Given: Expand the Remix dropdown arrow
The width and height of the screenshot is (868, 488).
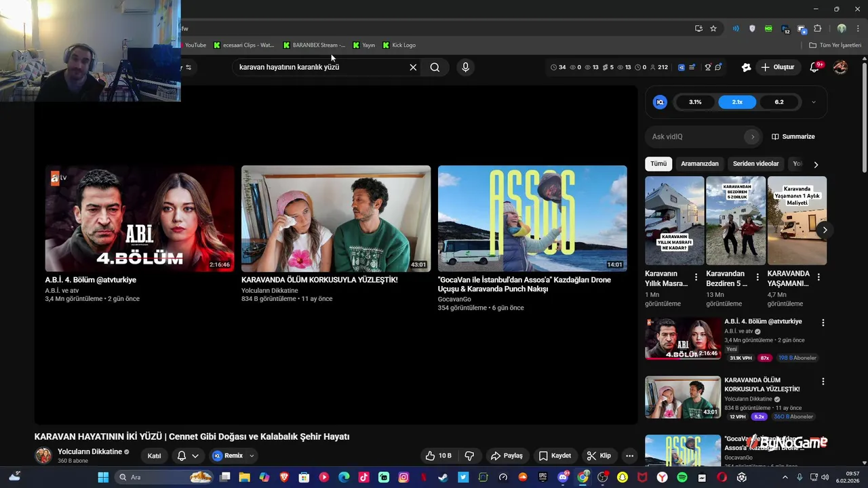Looking at the screenshot, I should coord(252,455).
